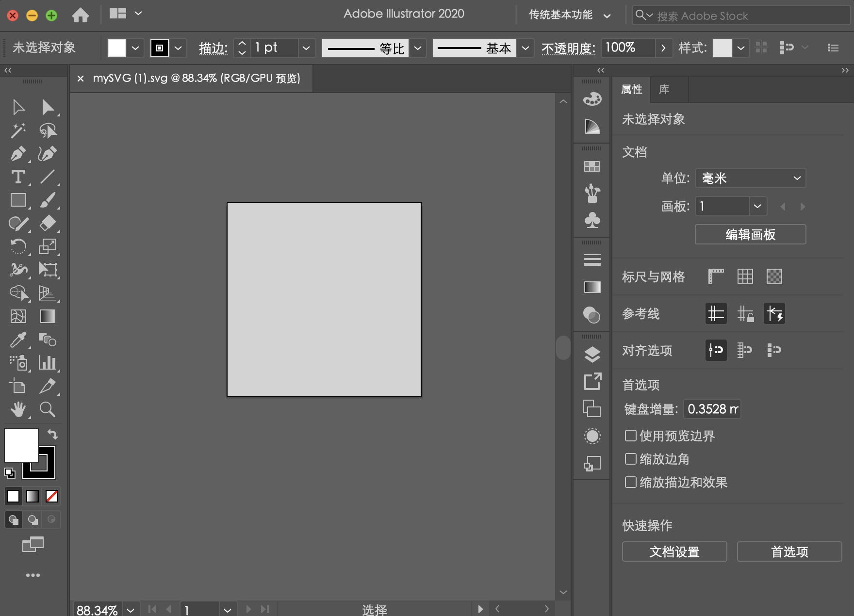Expand the 画板 number dropdown
Image resolution: width=854 pixels, height=616 pixels.
[x=757, y=206]
